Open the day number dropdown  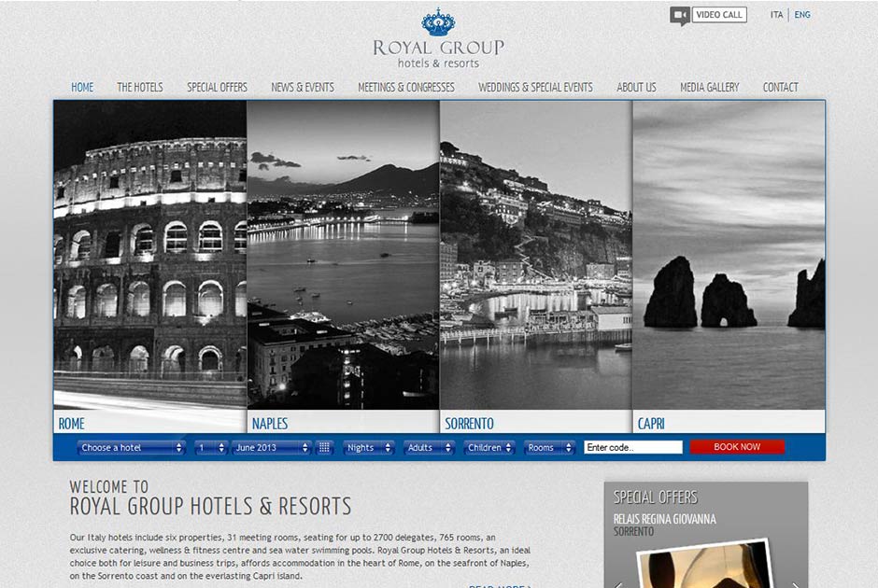[x=210, y=448]
